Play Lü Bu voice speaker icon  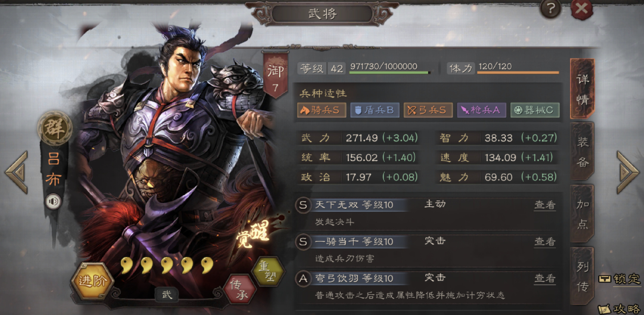[53, 202]
